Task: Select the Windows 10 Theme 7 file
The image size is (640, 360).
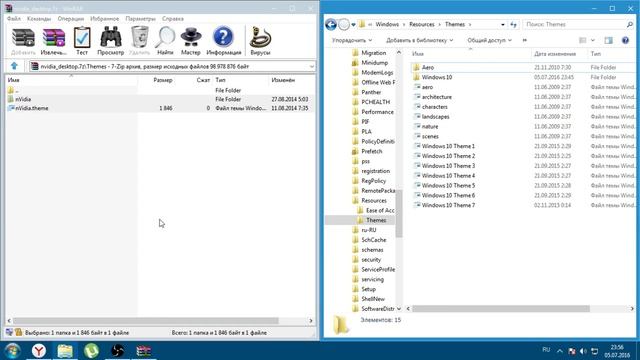Action: point(448,205)
